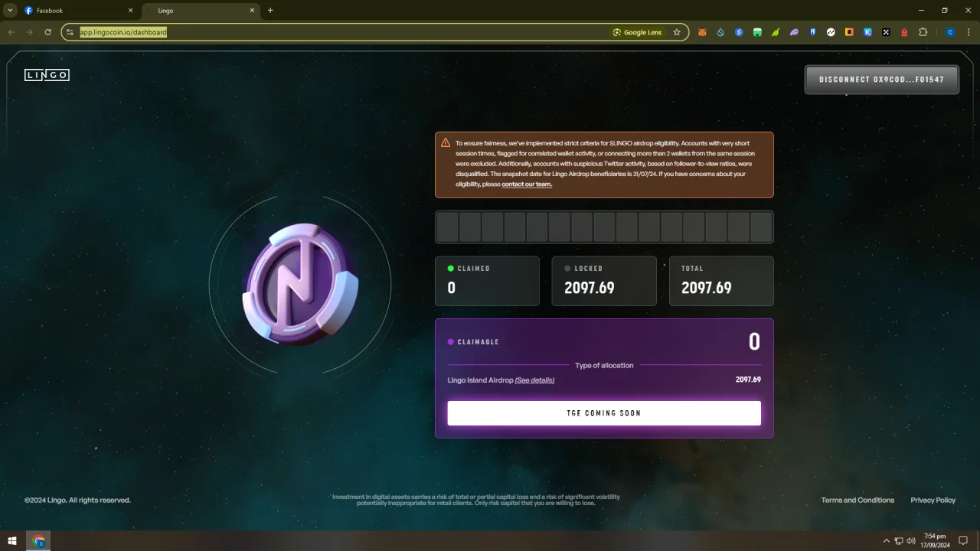Click the segmented vesting progress bar
The image size is (980, 551).
click(x=604, y=227)
